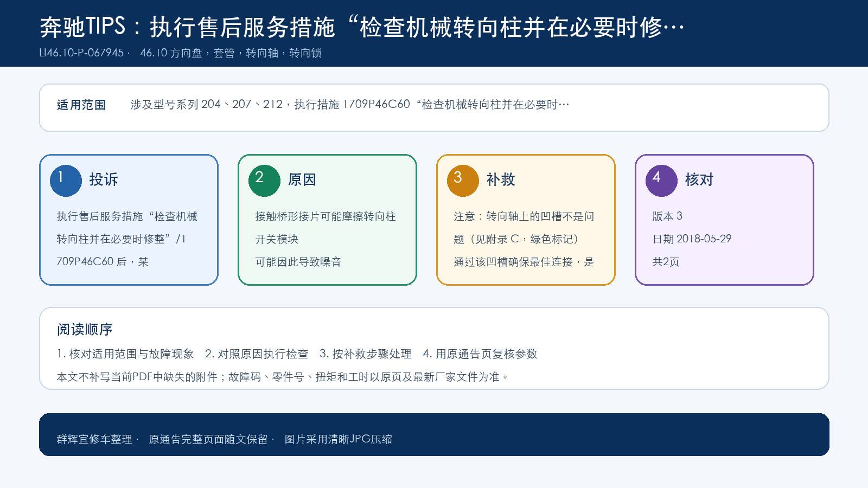The image size is (868, 488).
Task: Click the line 开关模块 in the 原因 card
Action: click(x=277, y=239)
